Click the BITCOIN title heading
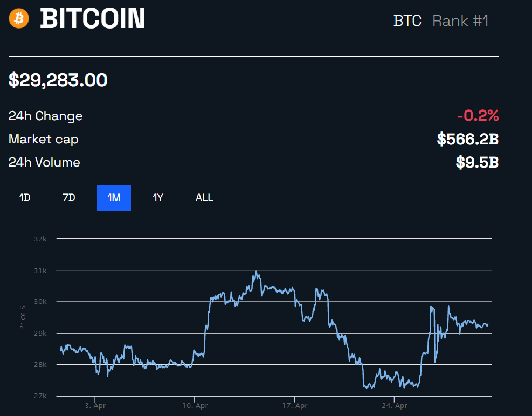The height and width of the screenshot is (416, 532). (93, 19)
